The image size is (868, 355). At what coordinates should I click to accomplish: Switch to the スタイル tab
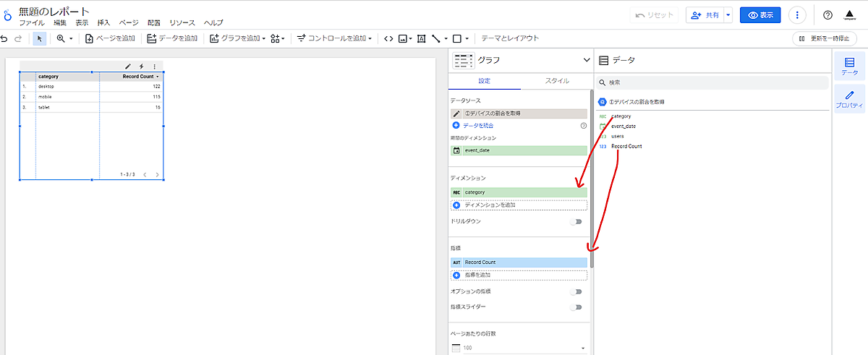[556, 81]
